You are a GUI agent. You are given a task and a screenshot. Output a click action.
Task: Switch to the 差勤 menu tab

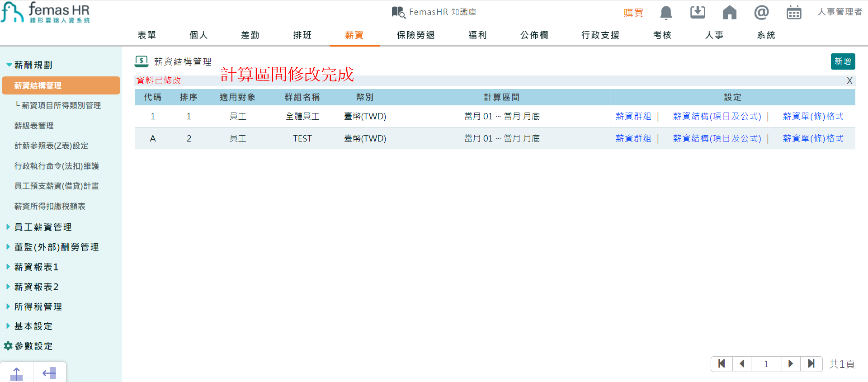pos(250,35)
